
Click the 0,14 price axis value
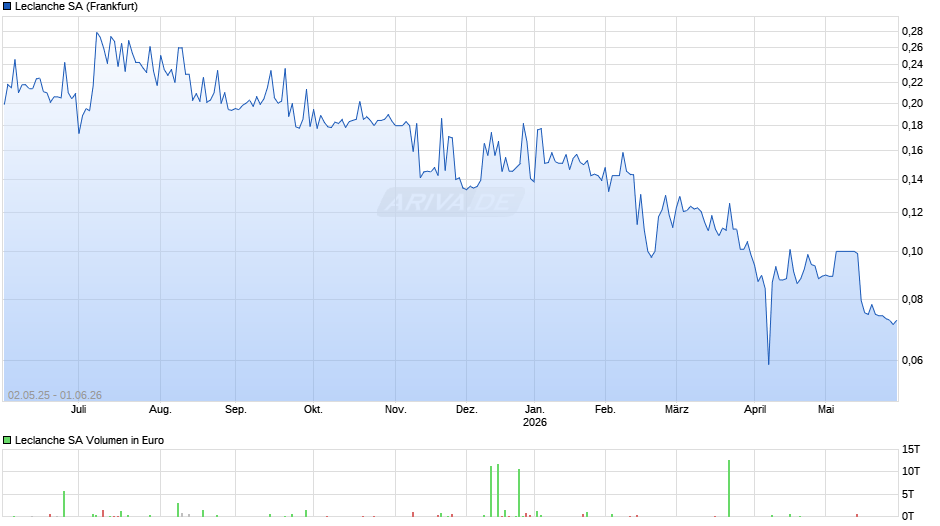pyautogui.click(x=912, y=179)
